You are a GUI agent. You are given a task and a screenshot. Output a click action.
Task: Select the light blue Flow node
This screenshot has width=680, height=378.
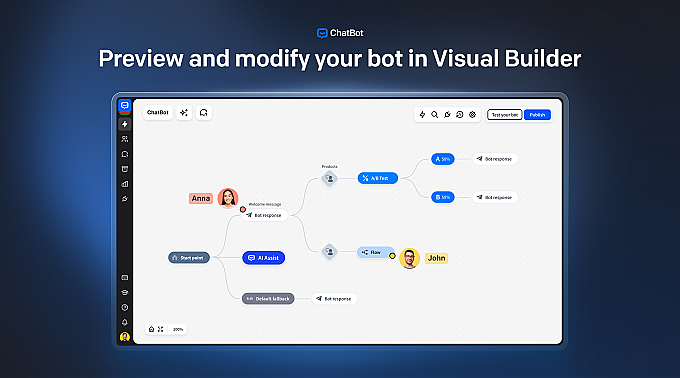tap(376, 252)
